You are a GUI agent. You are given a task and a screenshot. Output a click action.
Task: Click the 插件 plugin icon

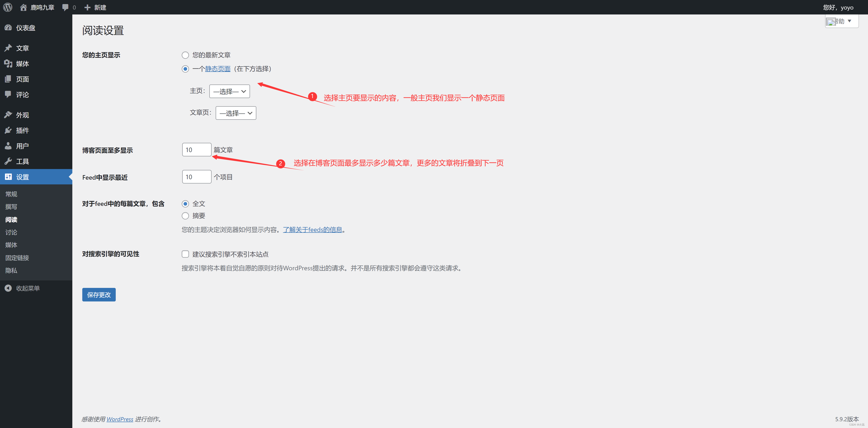(x=8, y=130)
